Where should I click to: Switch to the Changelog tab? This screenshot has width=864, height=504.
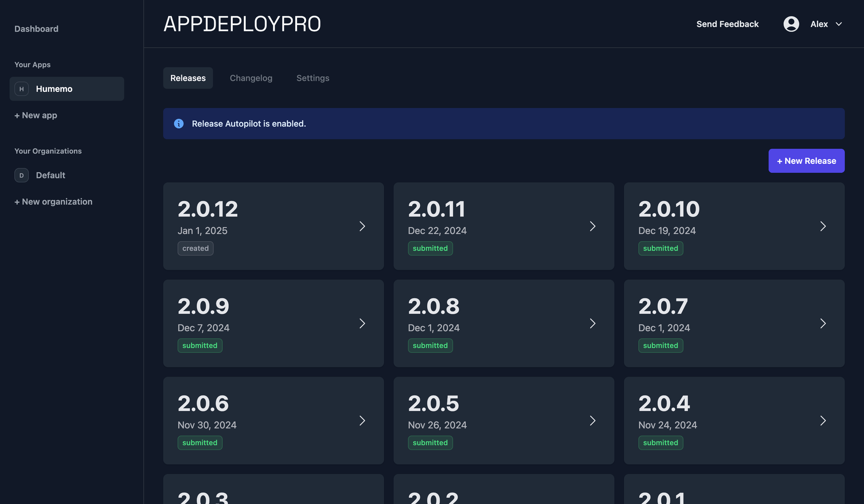point(251,78)
